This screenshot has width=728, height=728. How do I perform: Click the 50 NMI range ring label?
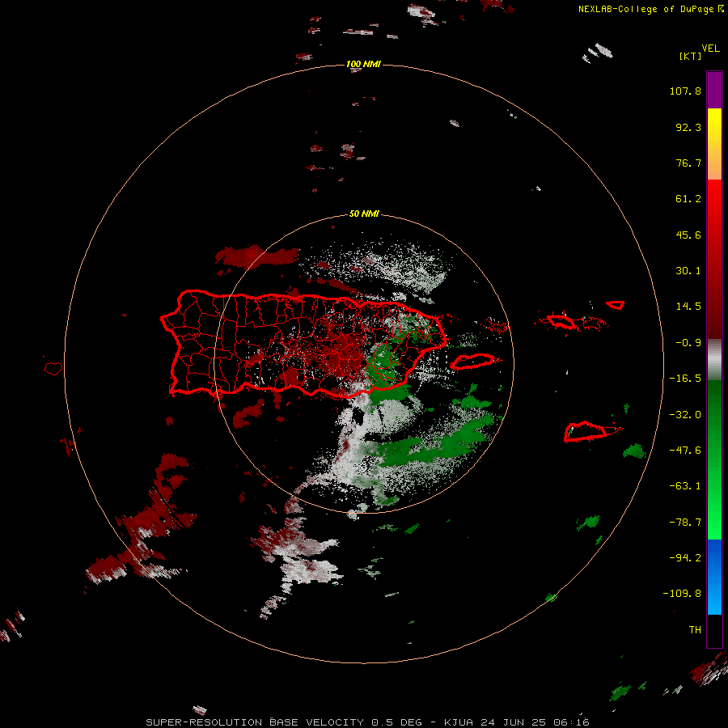pos(364,214)
